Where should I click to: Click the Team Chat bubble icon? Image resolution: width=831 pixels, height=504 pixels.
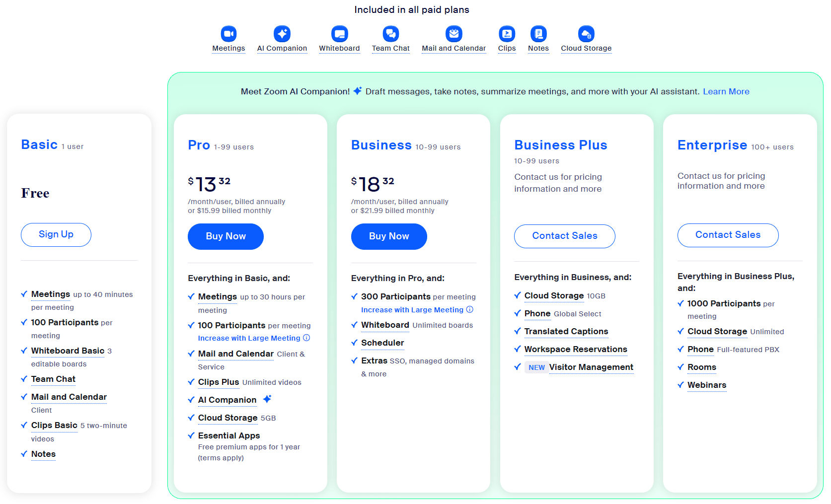coord(391,34)
